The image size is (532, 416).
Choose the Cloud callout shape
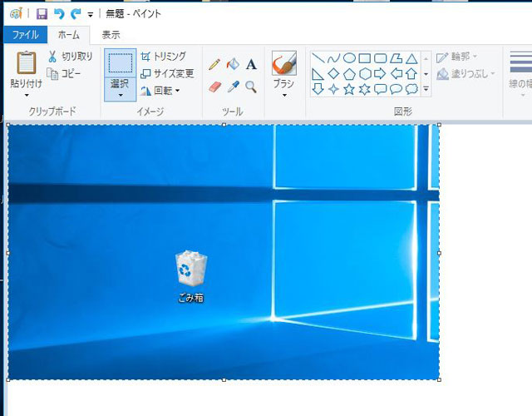[x=411, y=89]
